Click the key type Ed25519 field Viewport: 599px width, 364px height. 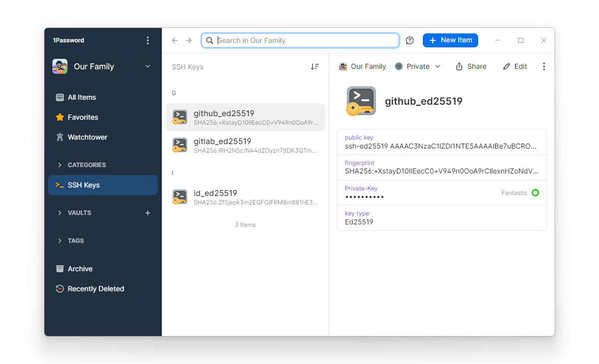pos(442,218)
